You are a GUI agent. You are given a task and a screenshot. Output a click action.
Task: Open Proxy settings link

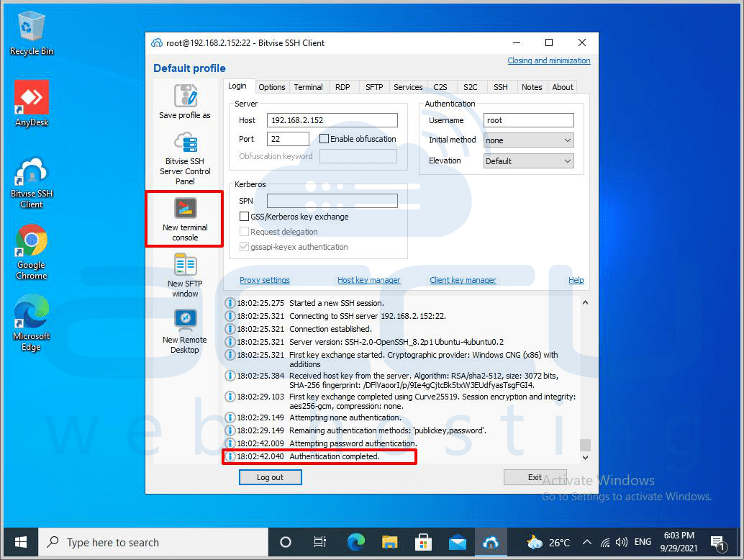pos(265,280)
